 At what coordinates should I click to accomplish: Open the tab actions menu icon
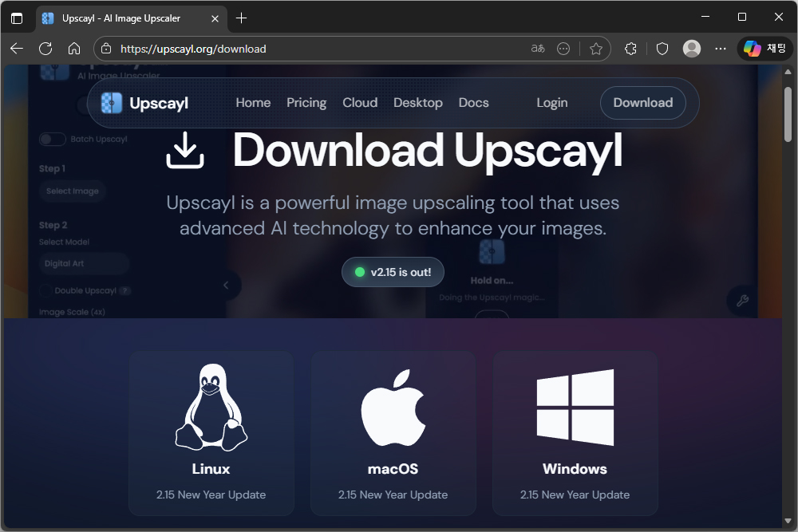click(17, 18)
